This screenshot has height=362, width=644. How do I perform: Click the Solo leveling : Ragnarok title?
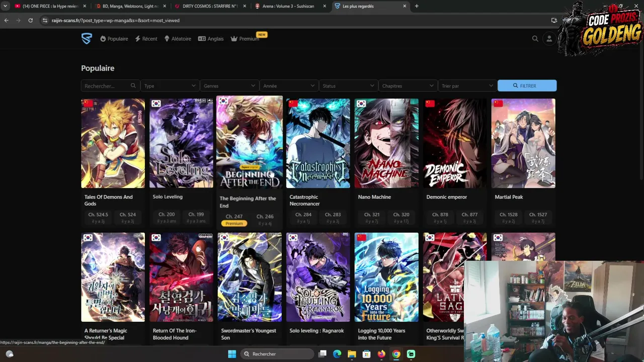[317, 331]
